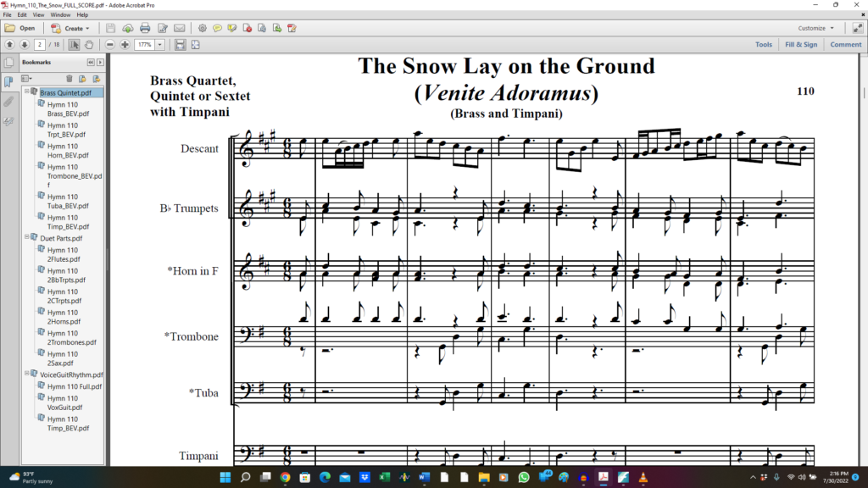Click the Sign document pen icon
The image size is (868, 488).
click(x=292, y=28)
